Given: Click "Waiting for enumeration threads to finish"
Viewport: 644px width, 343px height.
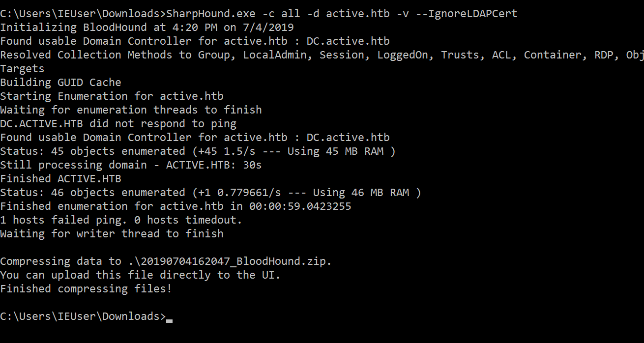Looking at the screenshot, I should [x=131, y=110].
